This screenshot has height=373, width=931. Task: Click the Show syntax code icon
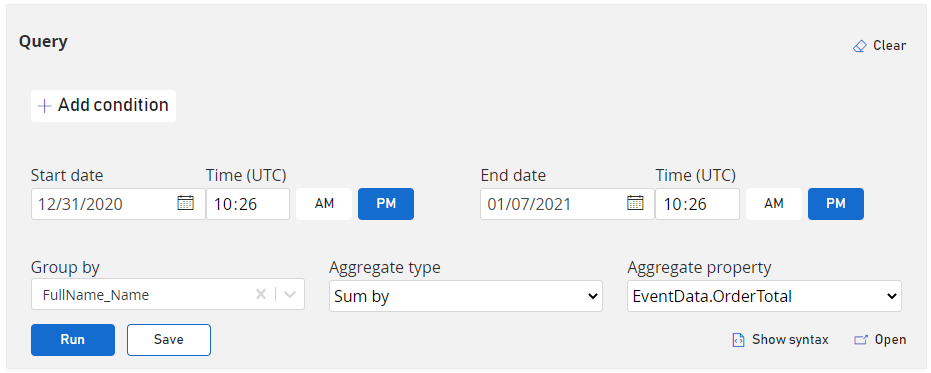(x=738, y=340)
